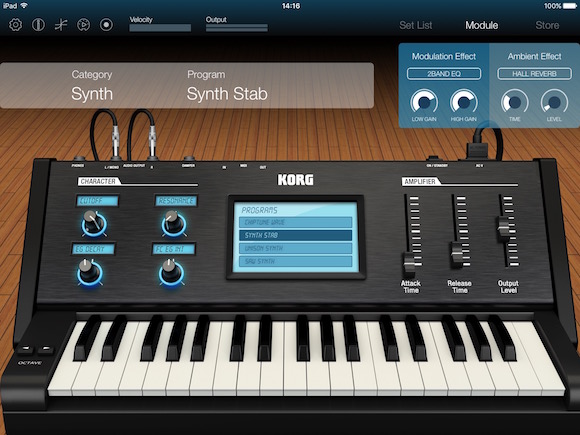Screen dimensions: 580x435
Task: Click the HIGH GAIN knob
Action: (x=463, y=102)
